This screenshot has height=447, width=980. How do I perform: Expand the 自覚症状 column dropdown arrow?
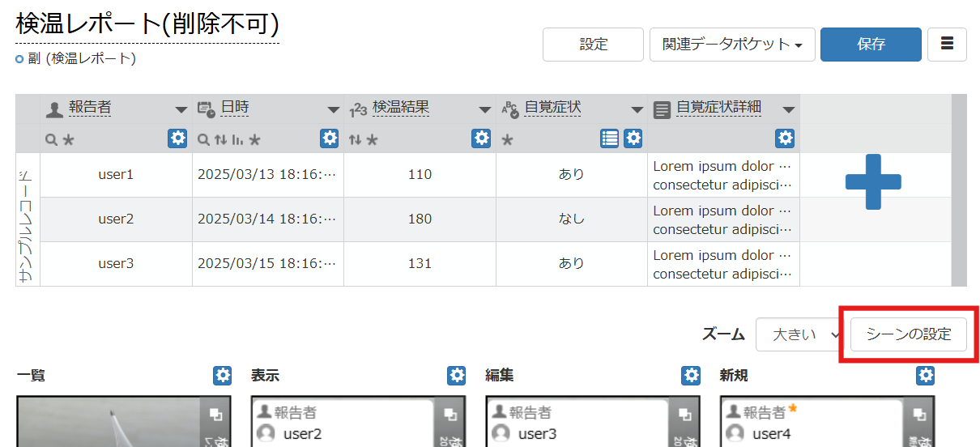(x=637, y=110)
